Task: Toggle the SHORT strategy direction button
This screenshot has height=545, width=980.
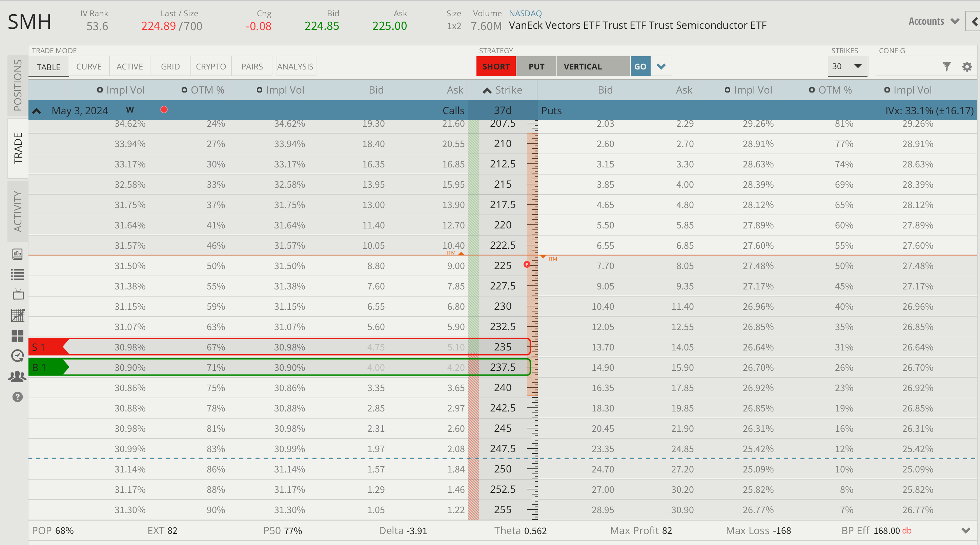Action: (x=496, y=67)
